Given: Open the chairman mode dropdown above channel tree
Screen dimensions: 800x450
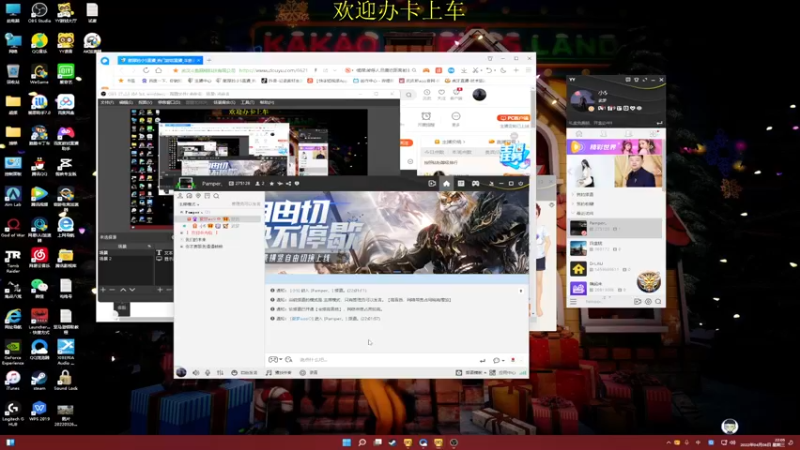Looking at the screenshot, I should pos(188,204).
